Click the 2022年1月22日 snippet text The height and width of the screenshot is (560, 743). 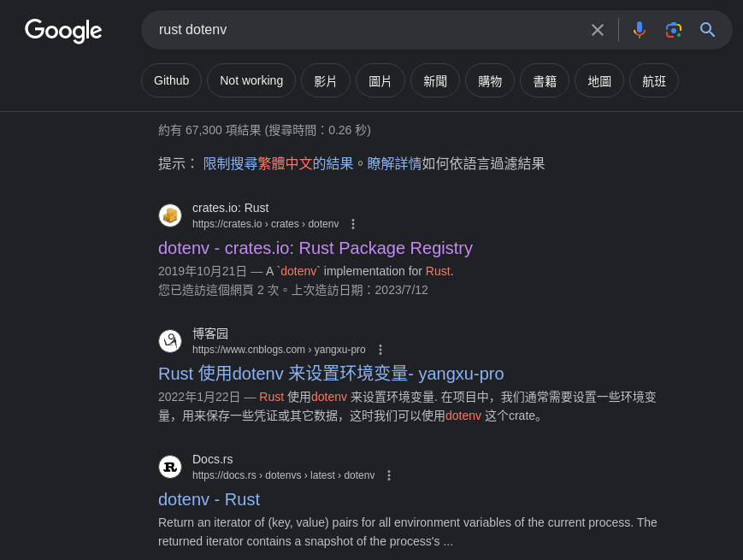point(407,406)
